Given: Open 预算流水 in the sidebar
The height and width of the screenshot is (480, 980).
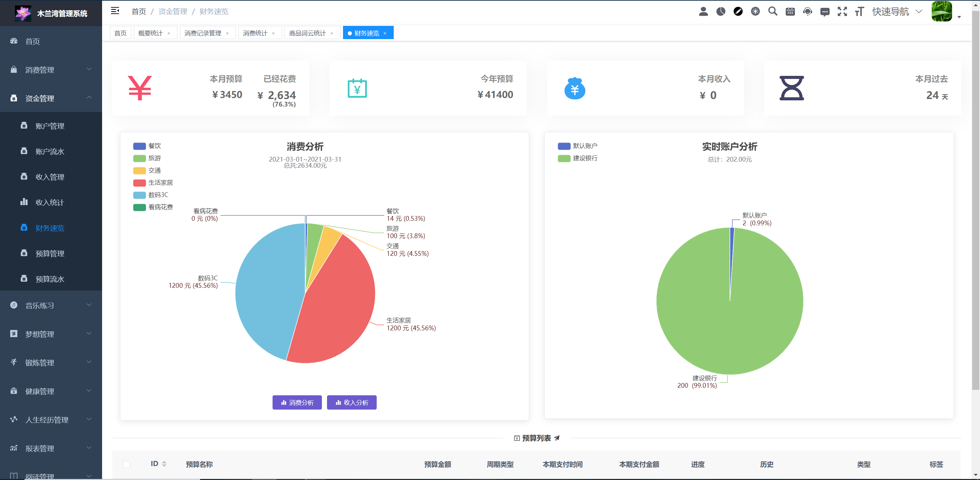Looking at the screenshot, I should pos(51,279).
